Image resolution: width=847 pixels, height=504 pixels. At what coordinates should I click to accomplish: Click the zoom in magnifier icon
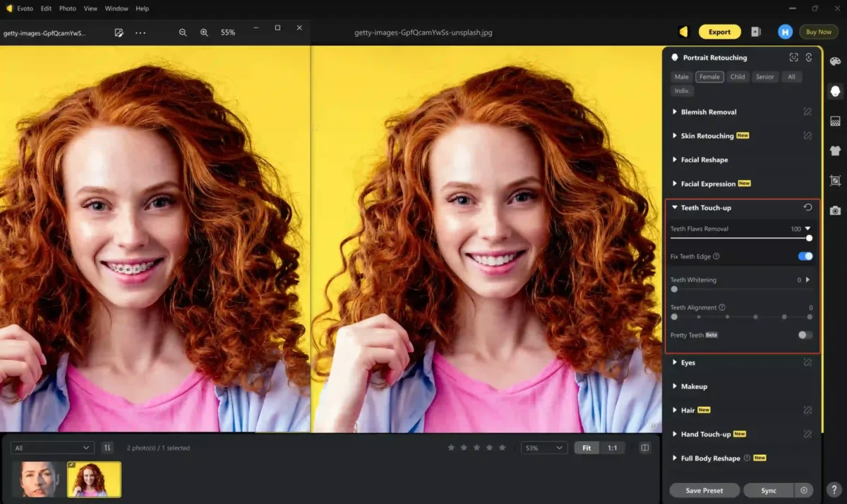pyautogui.click(x=204, y=32)
